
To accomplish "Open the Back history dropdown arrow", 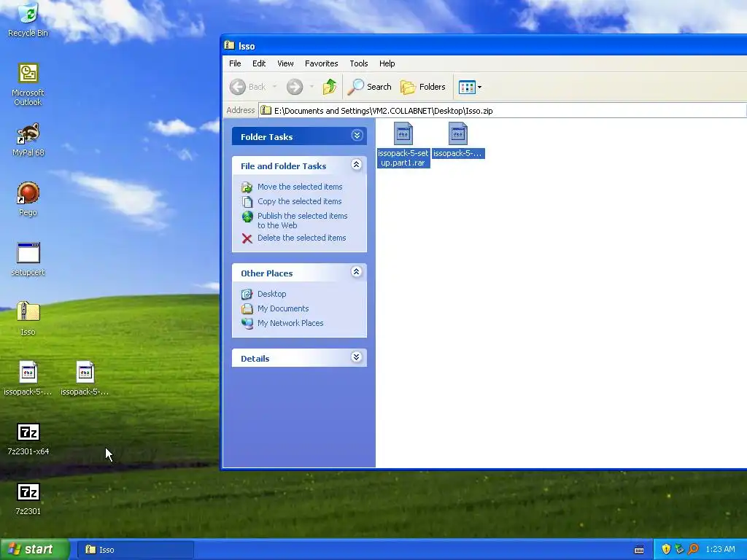I will coord(275,87).
